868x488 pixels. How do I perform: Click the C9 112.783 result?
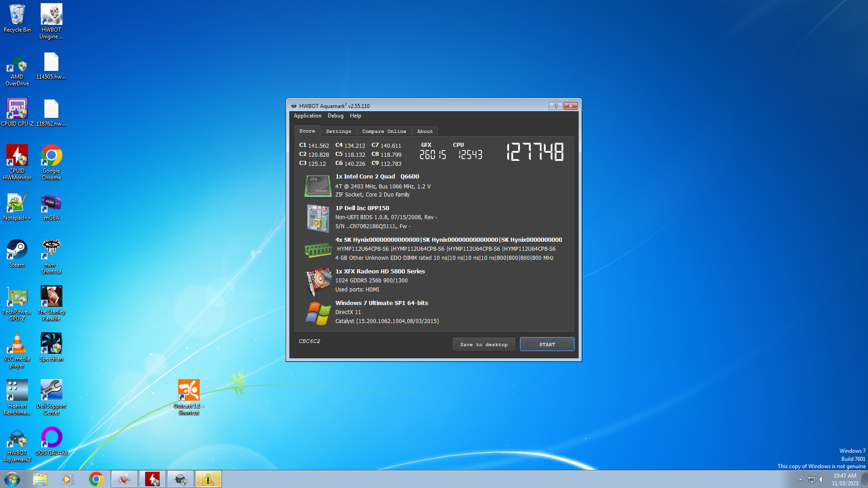(386, 164)
